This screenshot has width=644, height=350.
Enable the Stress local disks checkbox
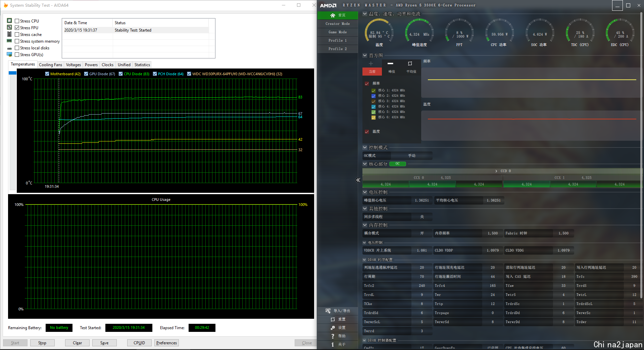pos(17,48)
